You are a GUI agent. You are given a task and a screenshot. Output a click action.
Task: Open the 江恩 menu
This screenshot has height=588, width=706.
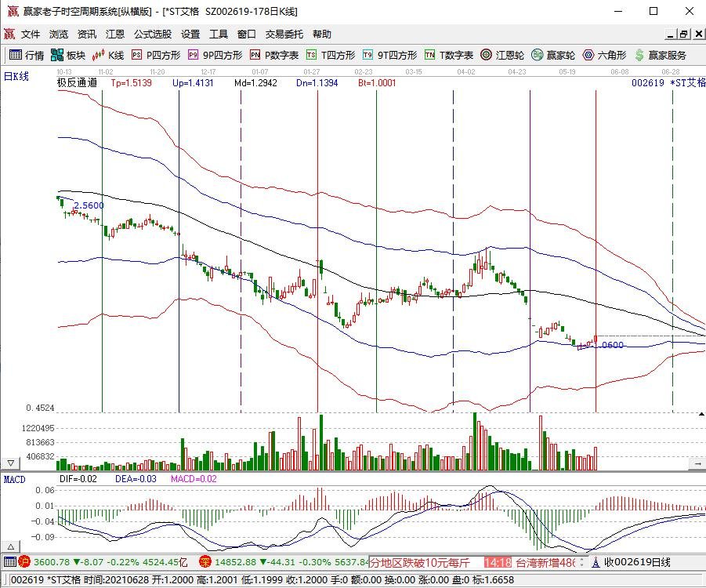coord(115,34)
